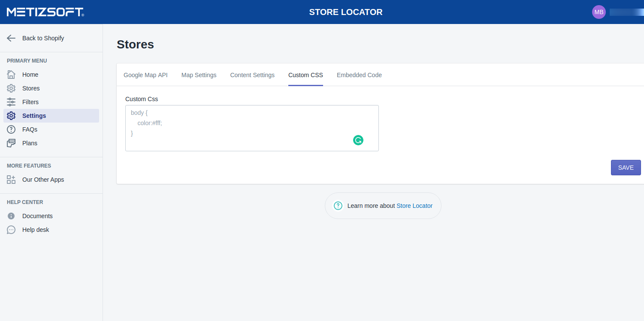The height and width of the screenshot is (321, 644).
Task: Select the Content Settings tab
Action: coord(252,75)
